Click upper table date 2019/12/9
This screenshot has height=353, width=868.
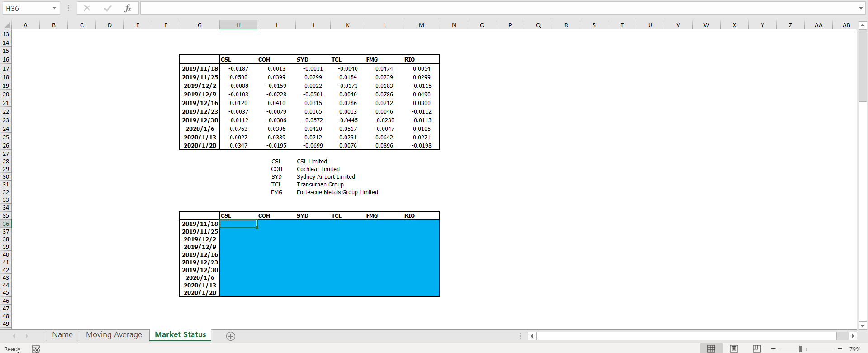point(200,95)
